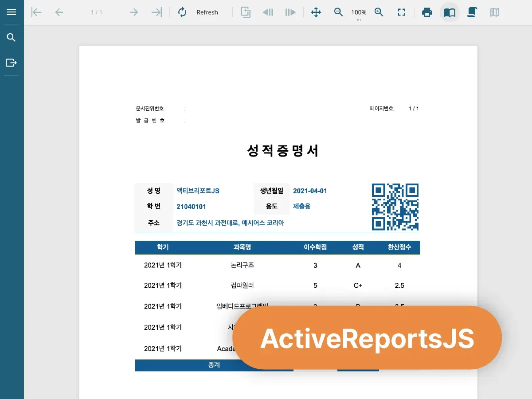Click the 문서진위번호 label
Viewport: 532px width, 399px height.
[x=150, y=109]
